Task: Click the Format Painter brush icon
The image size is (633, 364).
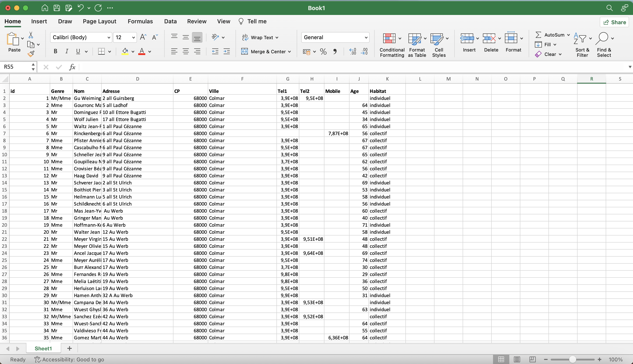Action: click(x=31, y=54)
